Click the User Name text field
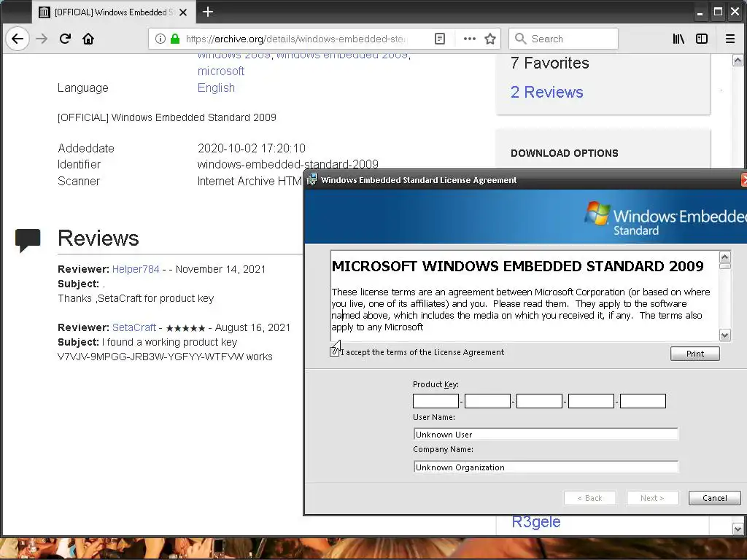The width and height of the screenshot is (747, 560). (546, 434)
